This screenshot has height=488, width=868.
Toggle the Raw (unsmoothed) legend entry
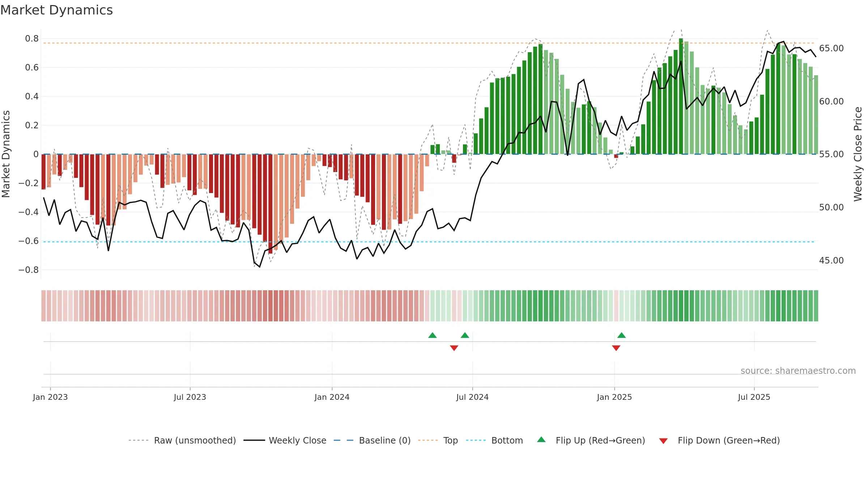click(182, 440)
